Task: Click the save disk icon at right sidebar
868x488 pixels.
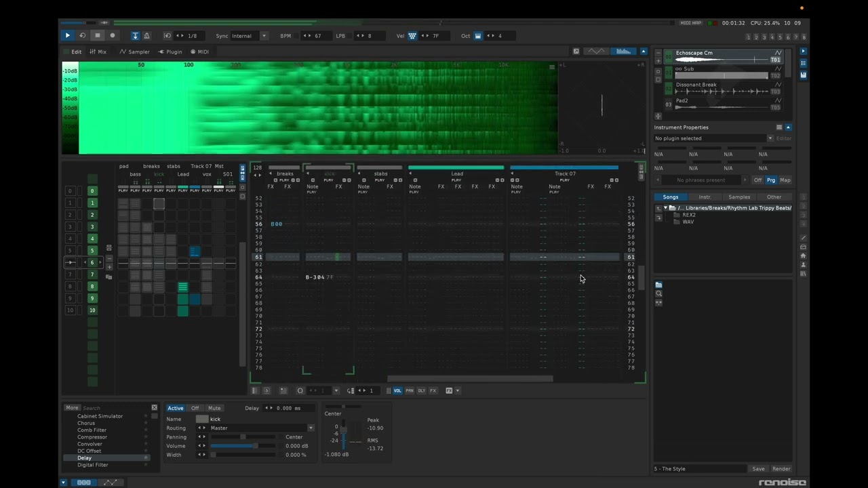Action: 803,75
